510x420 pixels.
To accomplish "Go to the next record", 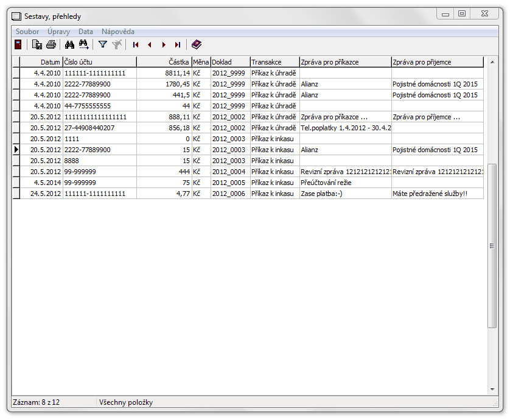I will [x=164, y=45].
